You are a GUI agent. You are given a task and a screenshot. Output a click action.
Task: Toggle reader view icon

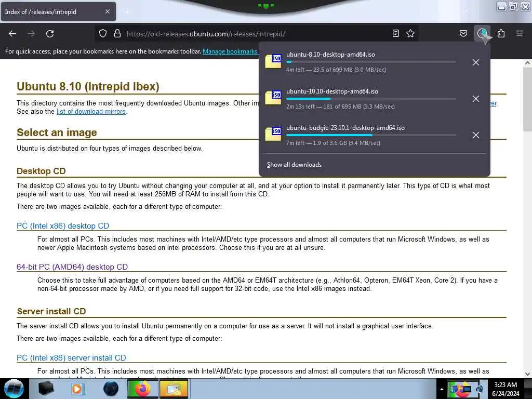395,33
